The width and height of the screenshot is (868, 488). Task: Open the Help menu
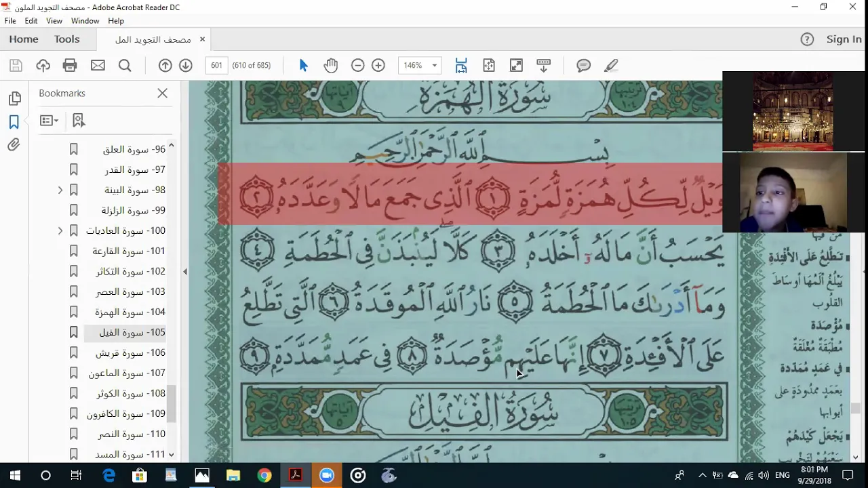point(116,21)
